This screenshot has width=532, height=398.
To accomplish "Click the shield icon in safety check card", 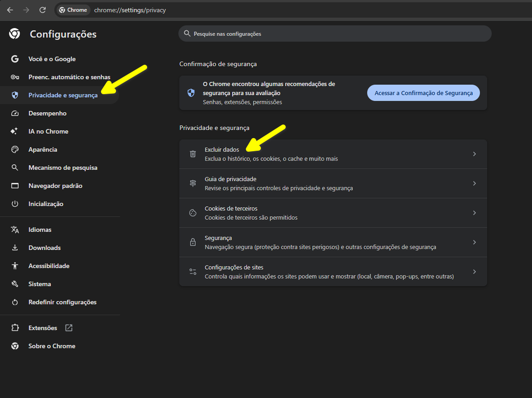I will click(x=191, y=93).
